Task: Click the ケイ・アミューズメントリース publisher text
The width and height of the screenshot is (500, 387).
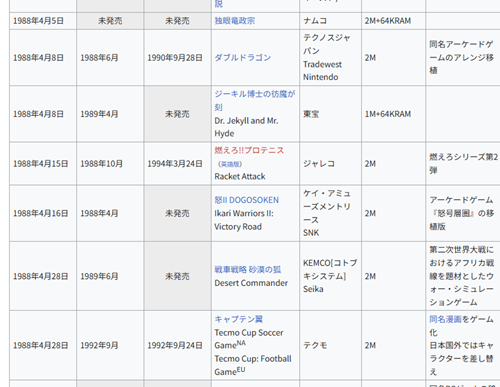Action: [x=327, y=207]
